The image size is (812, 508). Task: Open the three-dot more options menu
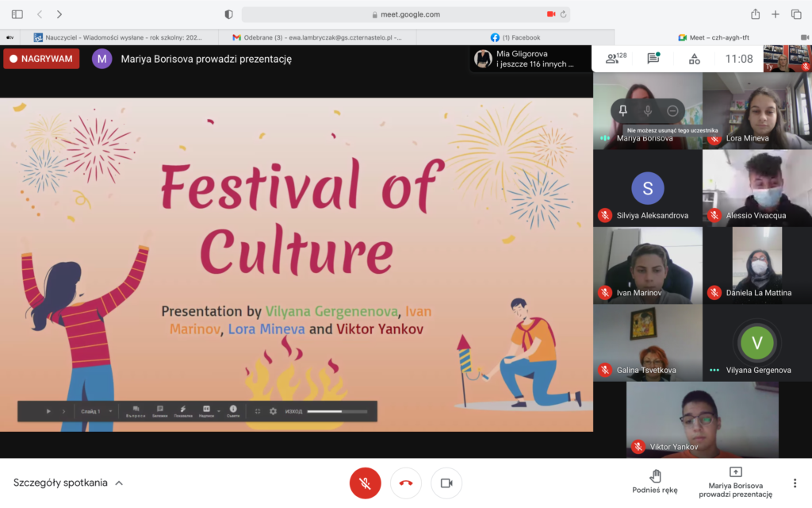795,483
